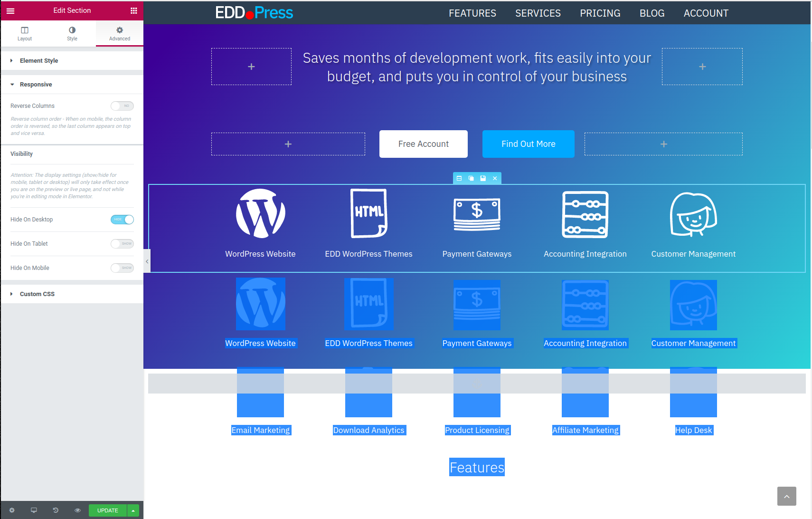Click highlighted Accounting Integration label

point(585,343)
